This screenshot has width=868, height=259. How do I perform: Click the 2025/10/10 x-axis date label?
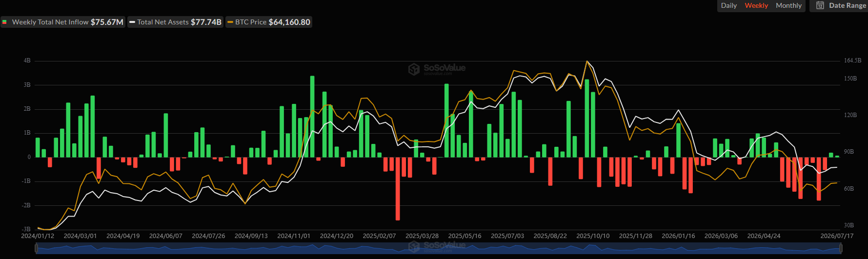coord(593,236)
